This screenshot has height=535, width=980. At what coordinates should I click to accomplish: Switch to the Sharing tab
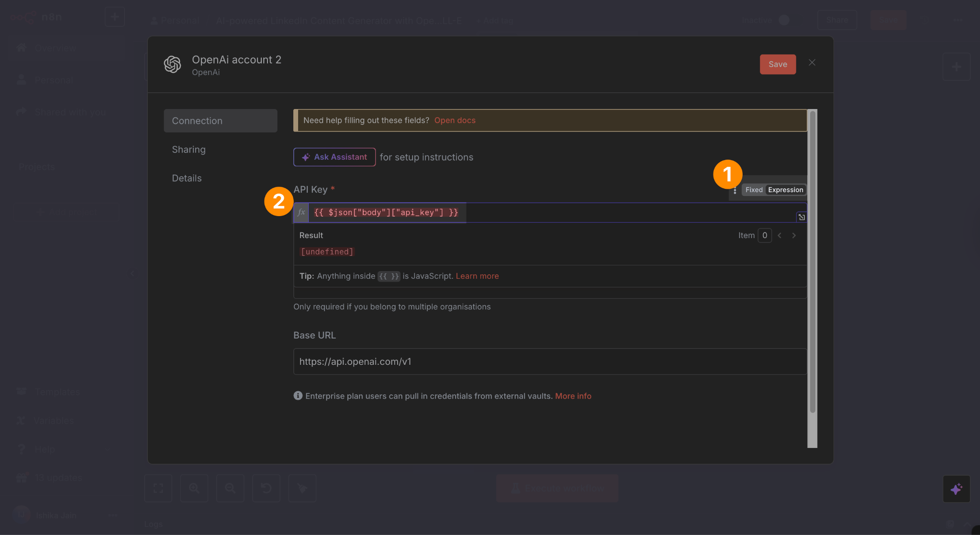click(189, 149)
